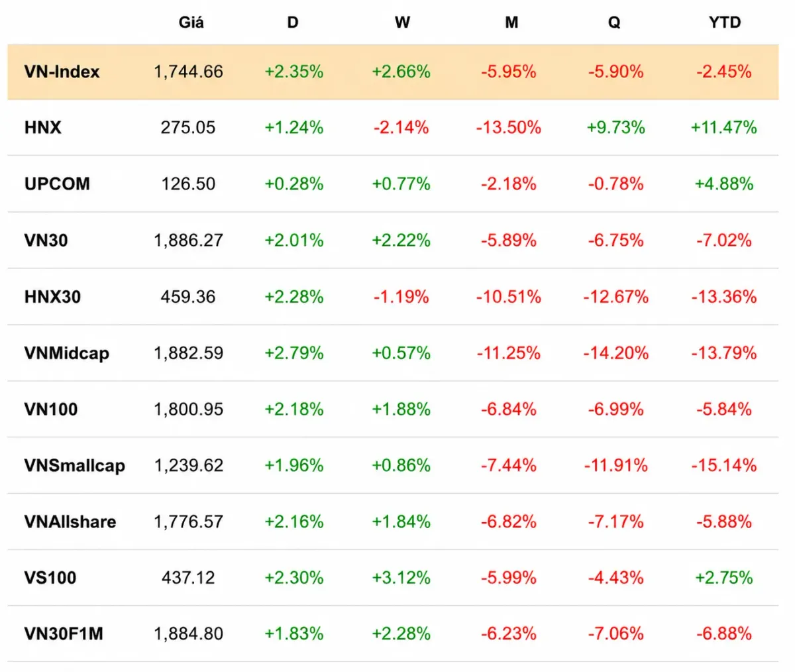Click HNX YTD value +11.47%
The height and width of the screenshot is (672, 795).
723,127
